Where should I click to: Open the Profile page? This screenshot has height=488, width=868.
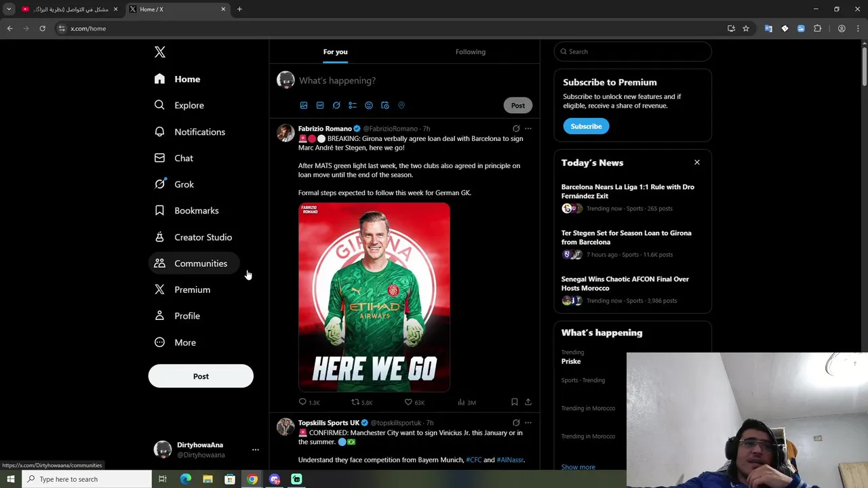(x=177, y=316)
